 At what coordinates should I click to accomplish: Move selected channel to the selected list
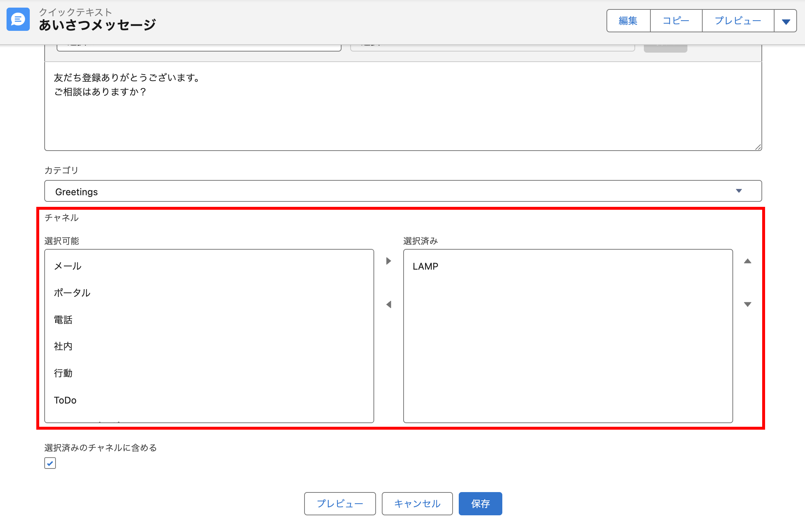click(388, 261)
